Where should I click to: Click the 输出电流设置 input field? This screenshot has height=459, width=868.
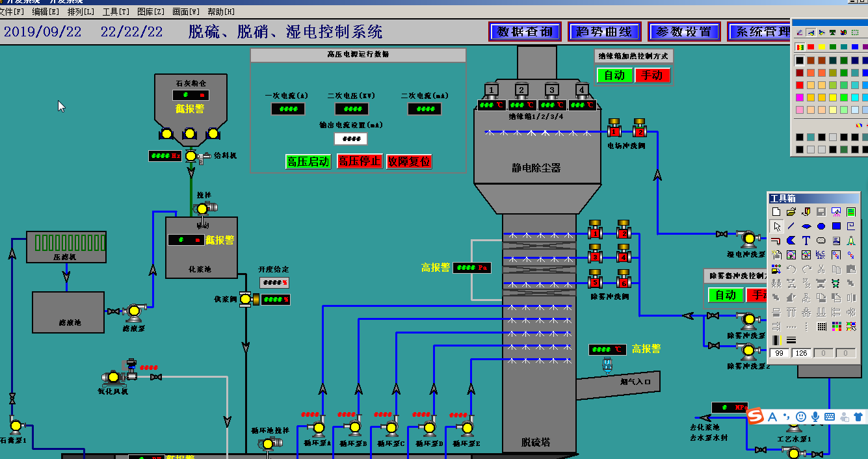click(x=350, y=139)
